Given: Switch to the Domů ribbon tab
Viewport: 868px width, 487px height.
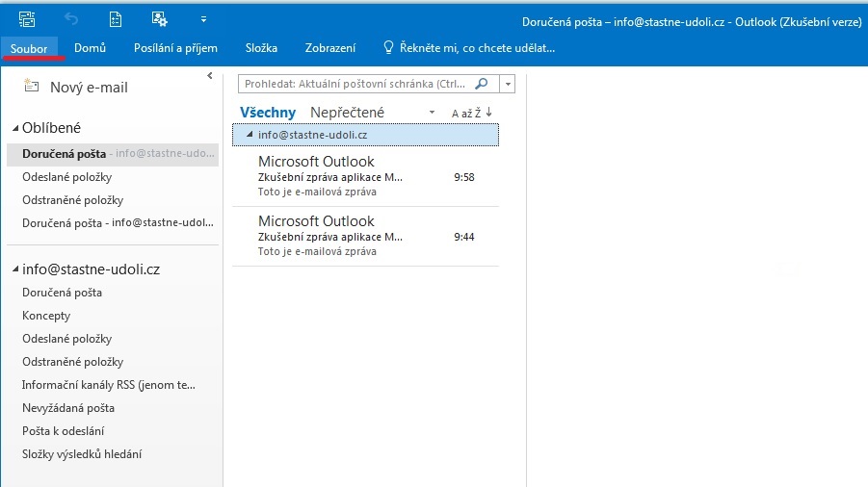Looking at the screenshot, I should click(x=91, y=48).
